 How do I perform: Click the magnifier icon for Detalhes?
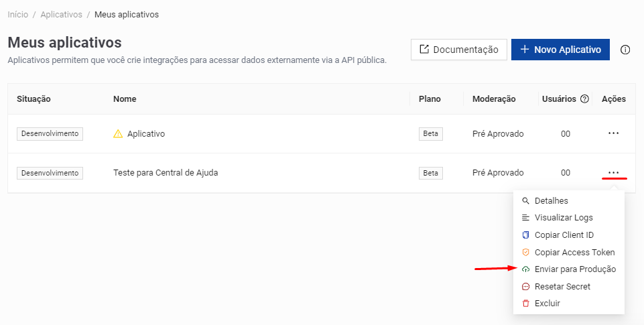point(525,200)
